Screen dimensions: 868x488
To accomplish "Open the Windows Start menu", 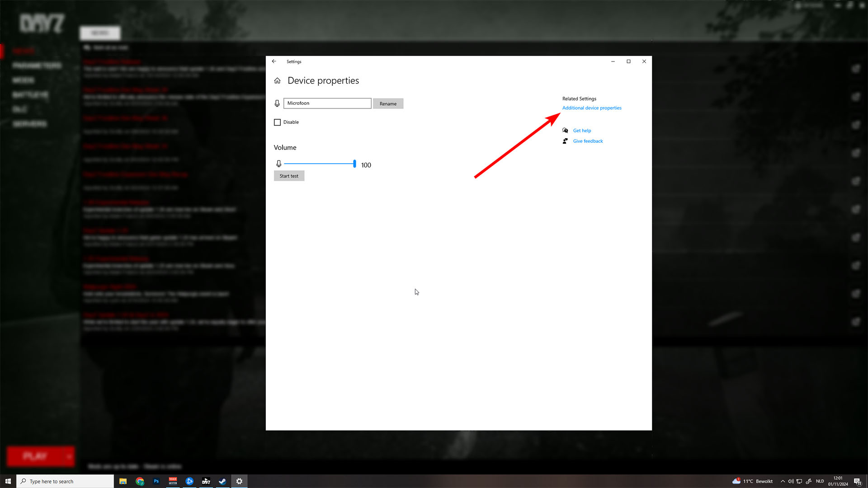I will coord(8,481).
